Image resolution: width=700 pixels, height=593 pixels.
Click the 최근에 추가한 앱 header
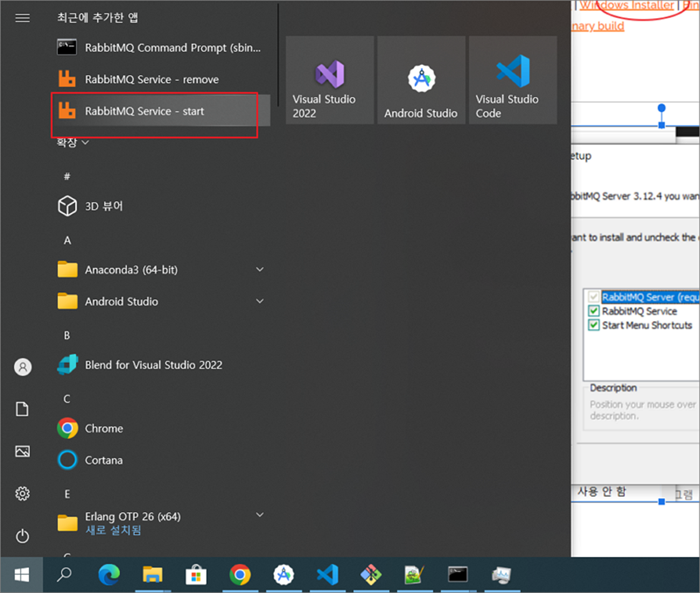pyautogui.click(x=98, y=17)
